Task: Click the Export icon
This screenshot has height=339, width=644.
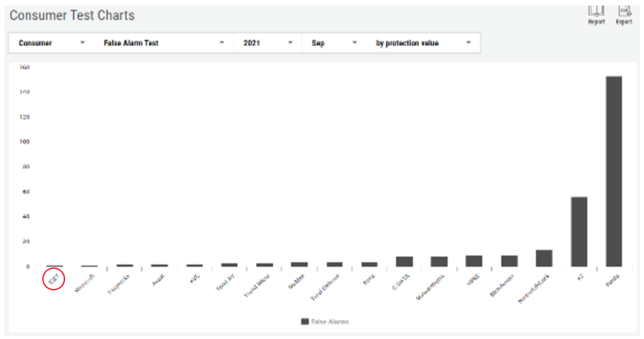Action: (624, 14)
